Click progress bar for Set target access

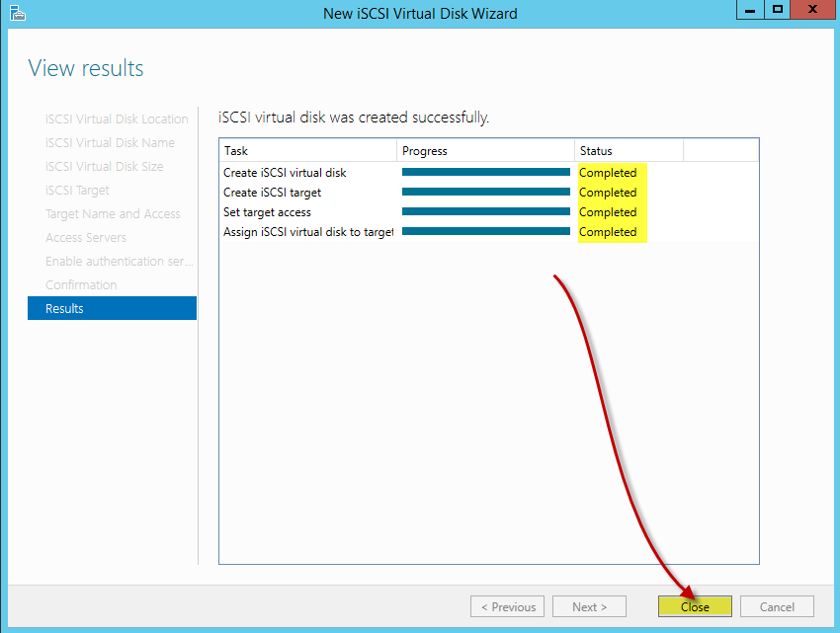486,211
